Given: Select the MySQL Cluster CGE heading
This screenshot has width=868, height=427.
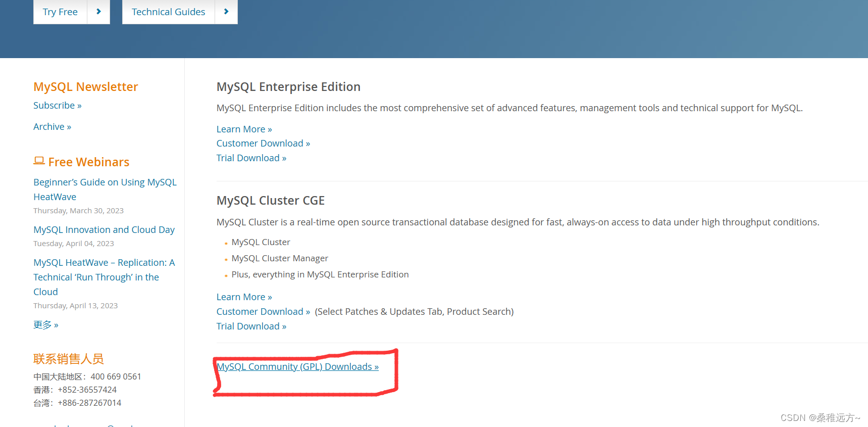Looking at the screenshot, I should (x=271, y=200).
